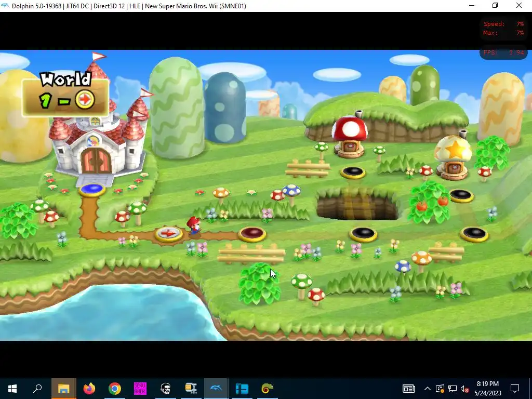Click the "Max: 7%" overlay text

pyautogui.click(x=503, y=33)
